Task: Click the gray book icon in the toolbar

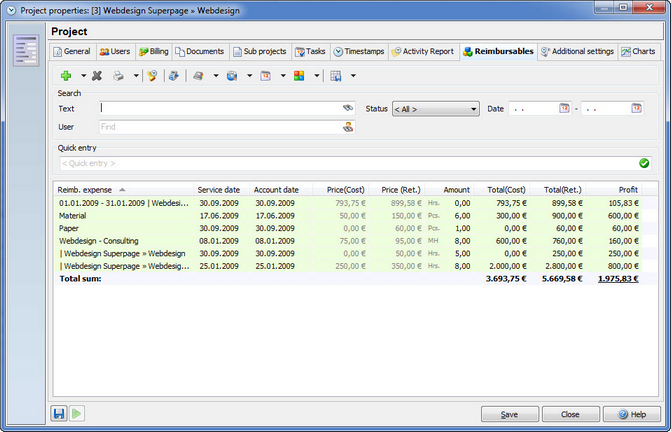Action: click(x=198, y=76)
